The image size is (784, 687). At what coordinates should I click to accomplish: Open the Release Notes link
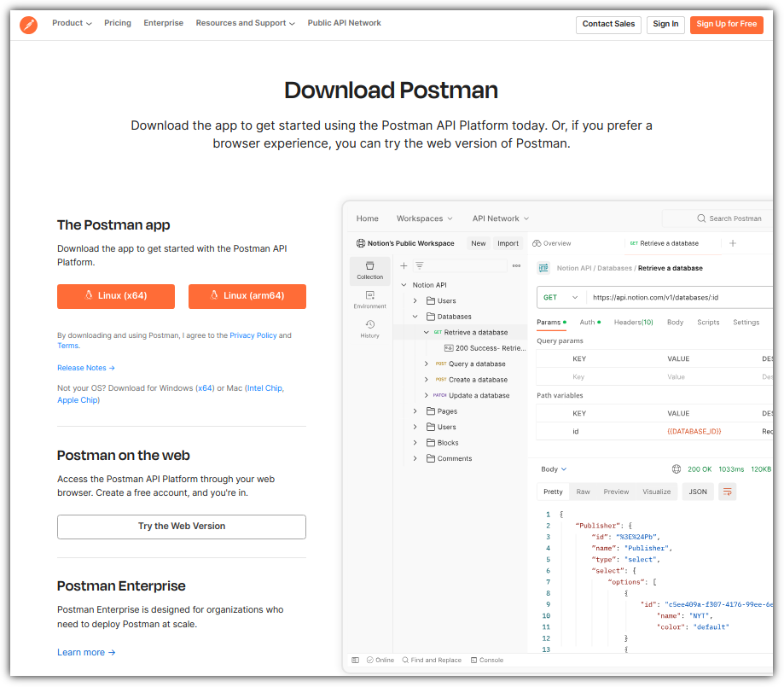click(x=86, y=368)
